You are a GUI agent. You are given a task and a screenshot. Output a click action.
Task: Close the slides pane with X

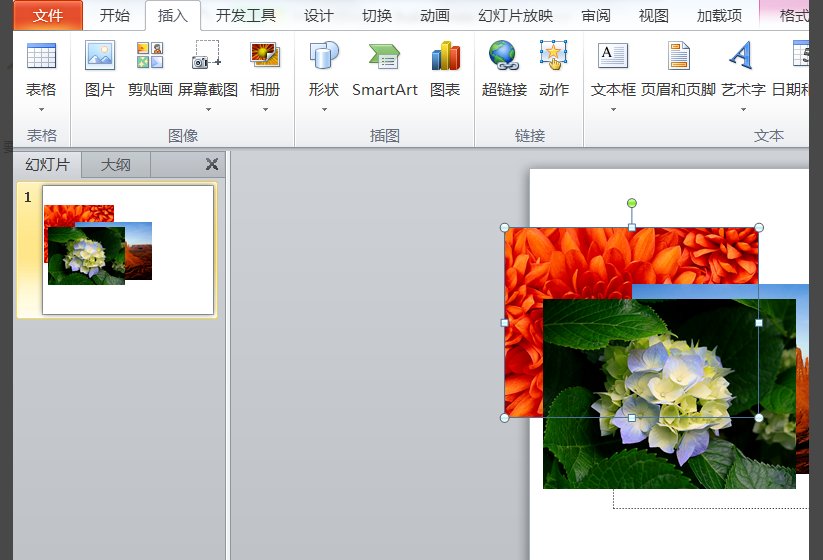pos(212,164)
